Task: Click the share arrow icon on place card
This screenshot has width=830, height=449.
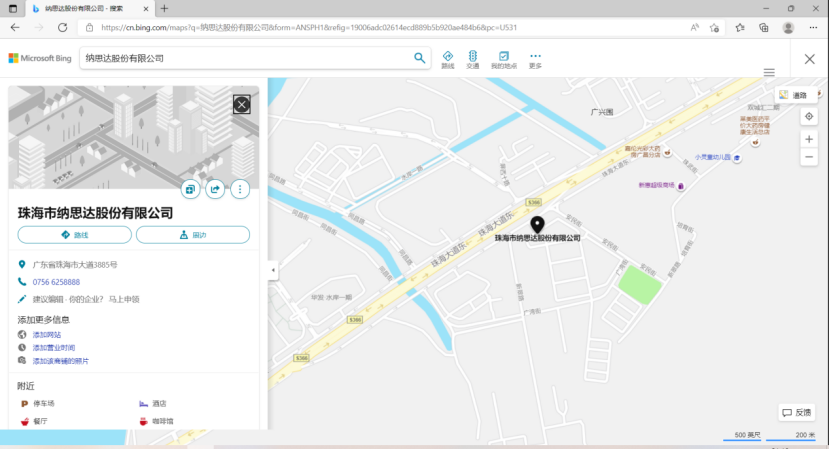Action: click(215, 189)
